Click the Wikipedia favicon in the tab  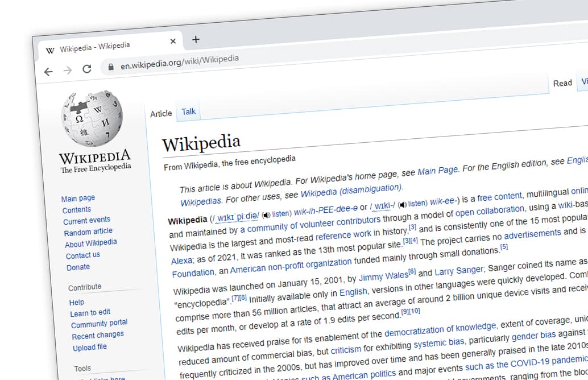point(50,50)
